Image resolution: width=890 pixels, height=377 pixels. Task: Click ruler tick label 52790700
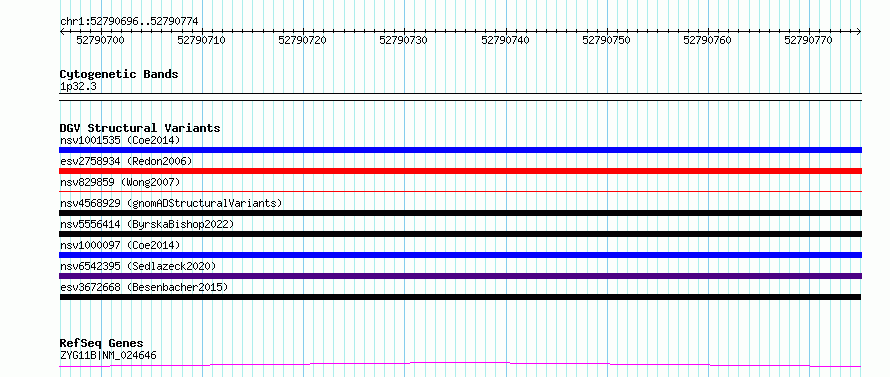(100, 40)
